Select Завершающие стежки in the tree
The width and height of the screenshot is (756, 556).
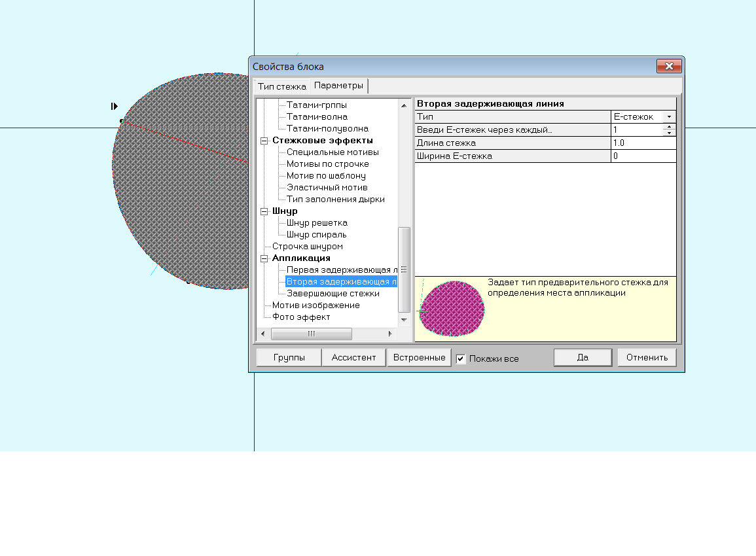333,294
